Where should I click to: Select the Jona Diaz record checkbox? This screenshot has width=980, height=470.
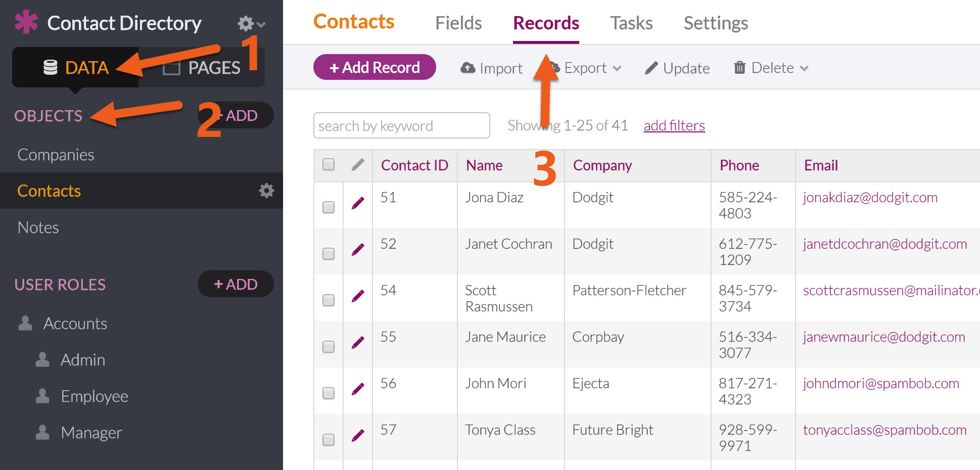pyautogui.click(x=329, y=207)
